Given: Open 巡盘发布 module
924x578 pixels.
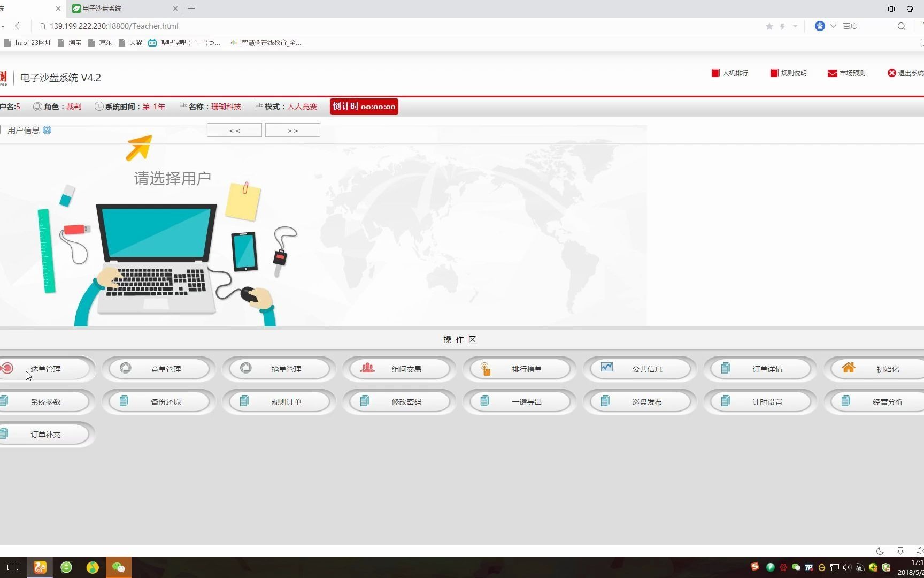Looking at the screenshot, I should [x=640, y=402].
